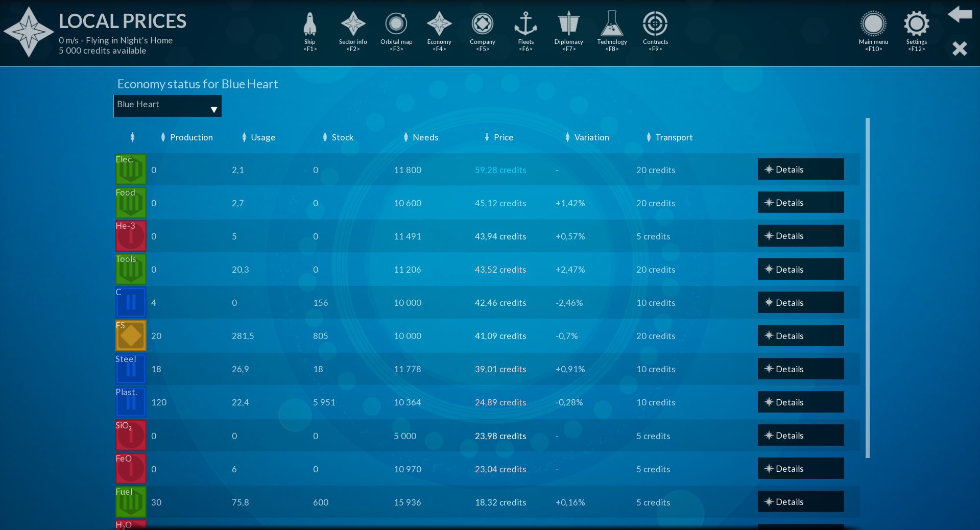Show Details for Steel row

801,369
